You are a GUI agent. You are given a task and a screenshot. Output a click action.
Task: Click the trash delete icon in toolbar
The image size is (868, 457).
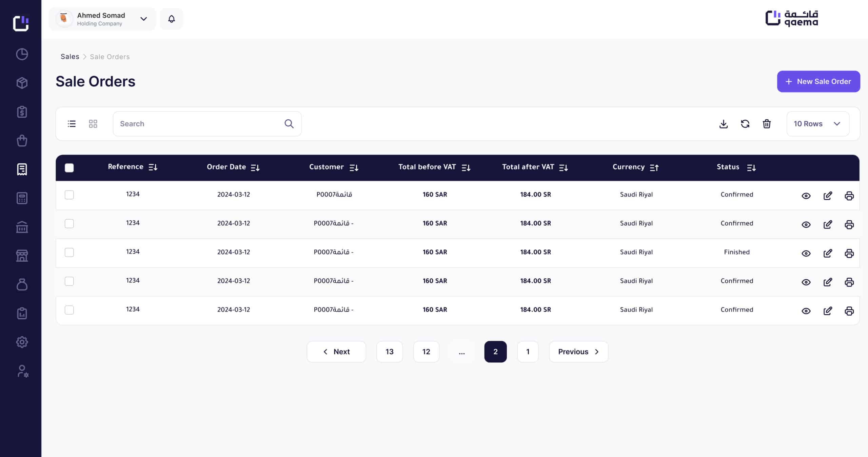point(767,124)
